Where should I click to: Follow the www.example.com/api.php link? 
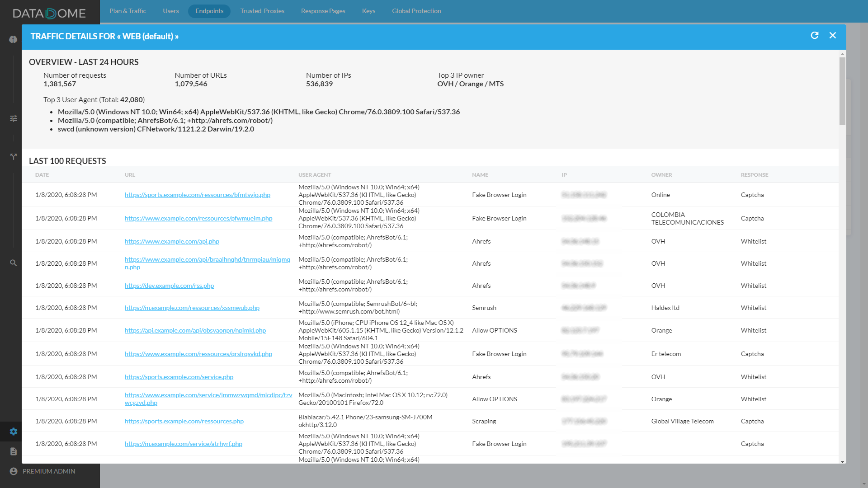(172, 241)
